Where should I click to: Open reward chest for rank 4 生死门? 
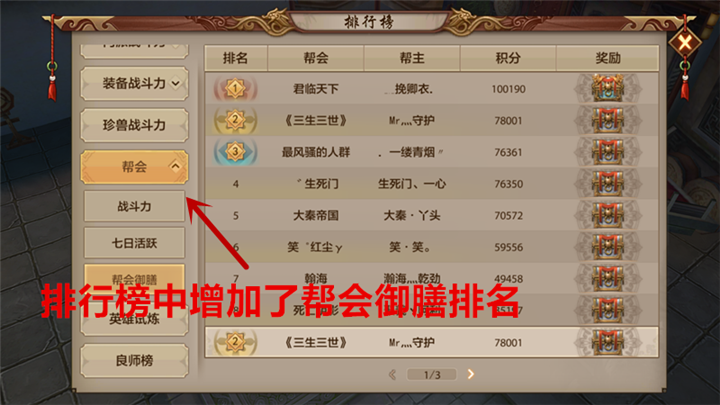(x=608, y=183)
